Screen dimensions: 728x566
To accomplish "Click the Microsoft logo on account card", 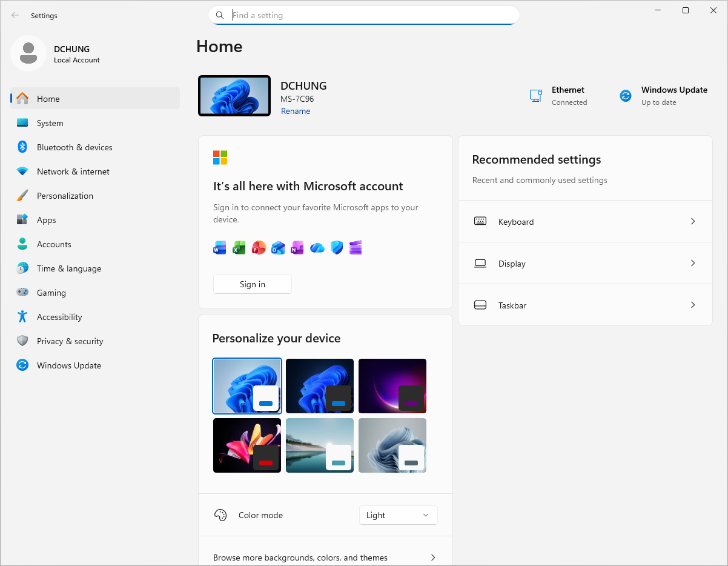I will click(x=220, y=158).
